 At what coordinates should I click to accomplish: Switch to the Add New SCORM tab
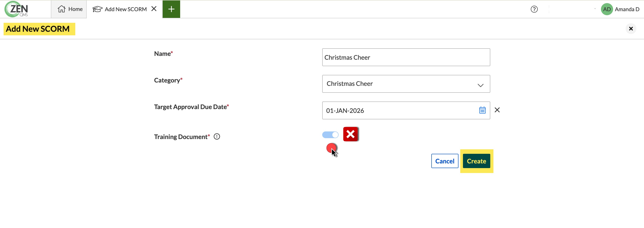tap(119, 9)
